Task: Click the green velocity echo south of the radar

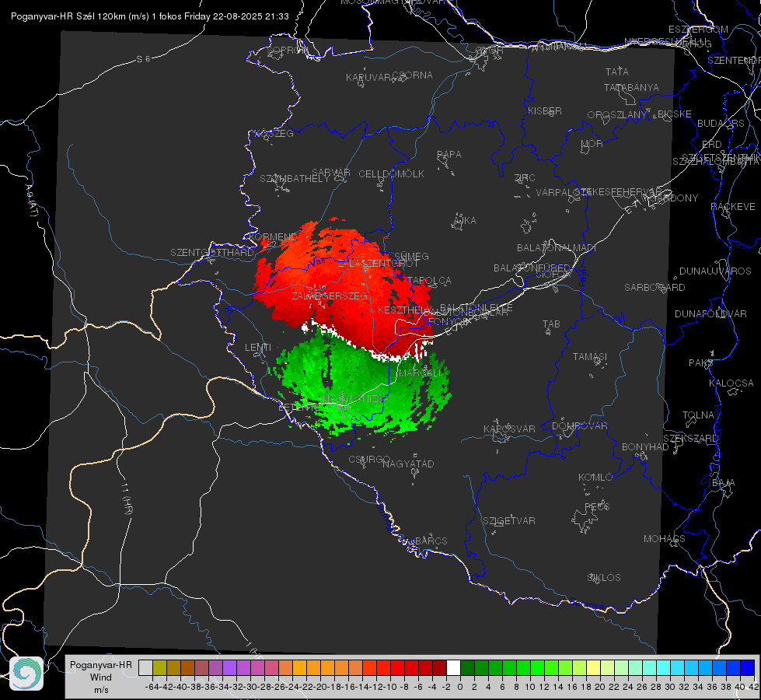Action: click(361, 383)
